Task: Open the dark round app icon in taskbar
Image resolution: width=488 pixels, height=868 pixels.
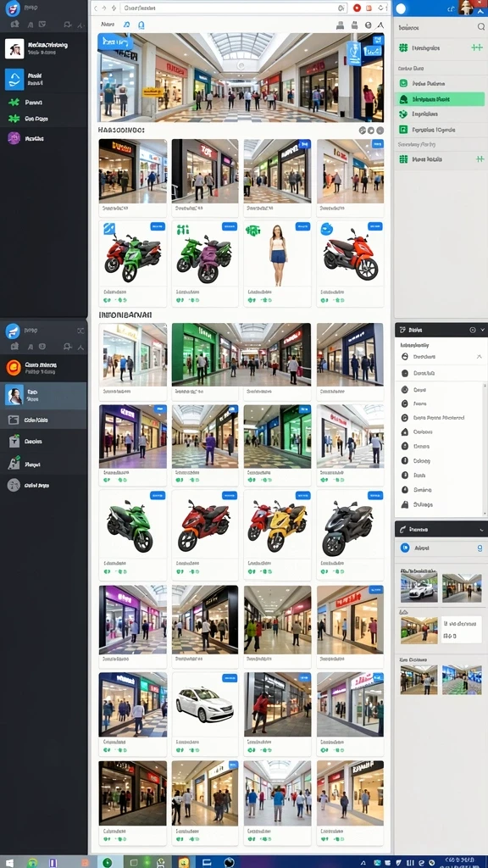Action: (229, 862)
